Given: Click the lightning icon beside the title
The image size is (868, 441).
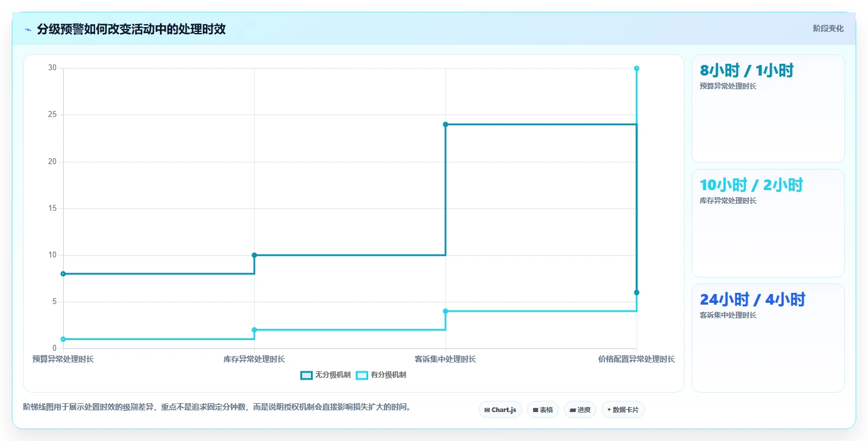Looking at the screenshot, I should [28, 30].
